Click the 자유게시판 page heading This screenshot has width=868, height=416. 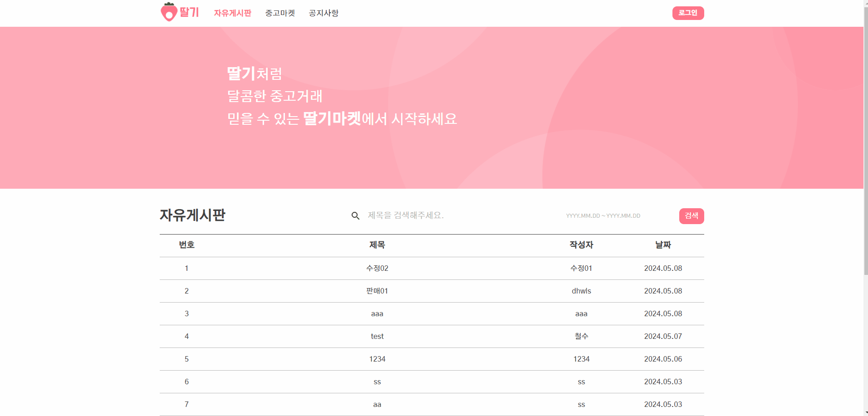(192, 215)
